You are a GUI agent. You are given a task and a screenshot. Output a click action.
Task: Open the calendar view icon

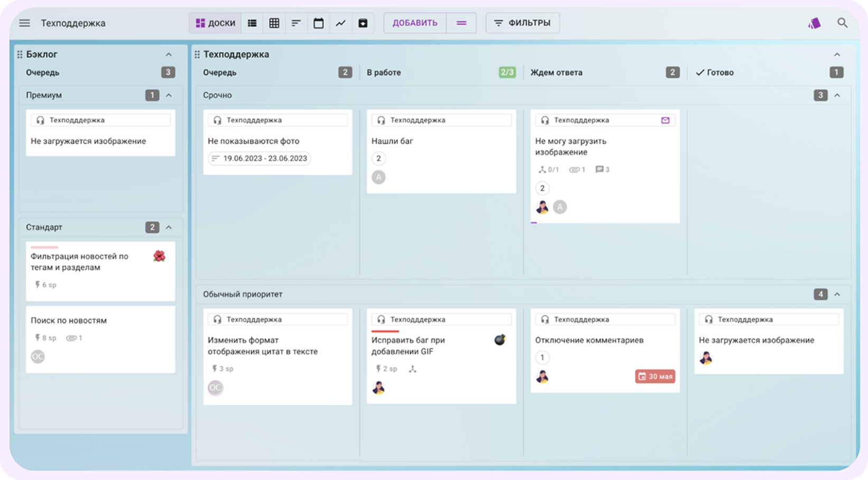click(318, 23)
